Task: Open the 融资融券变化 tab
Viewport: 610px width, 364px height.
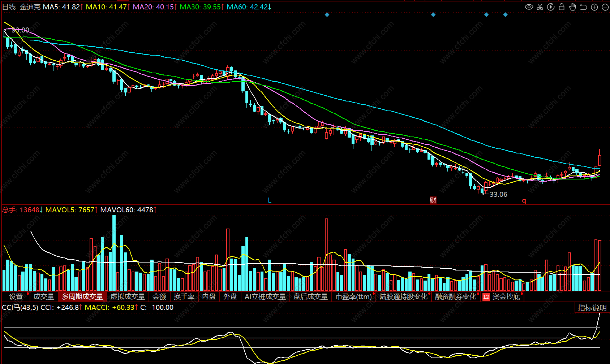Action: coord(456,296)
